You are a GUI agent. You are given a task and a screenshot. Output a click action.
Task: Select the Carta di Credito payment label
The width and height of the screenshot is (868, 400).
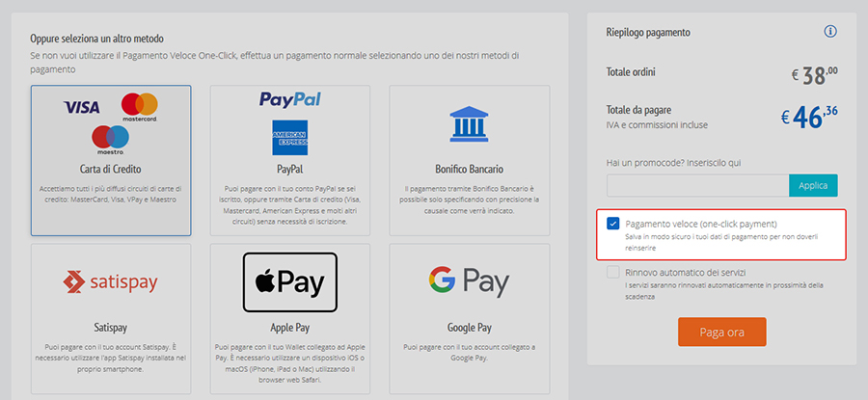(111, 169)
